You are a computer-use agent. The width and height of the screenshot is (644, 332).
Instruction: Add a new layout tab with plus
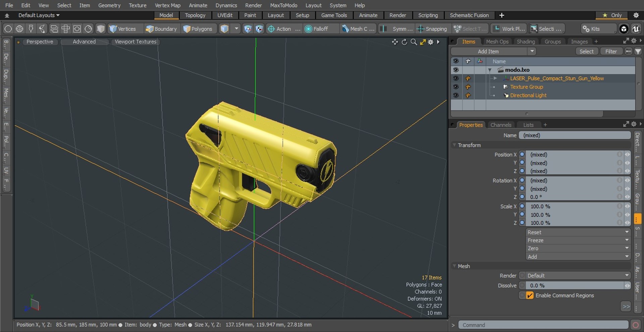501,15
